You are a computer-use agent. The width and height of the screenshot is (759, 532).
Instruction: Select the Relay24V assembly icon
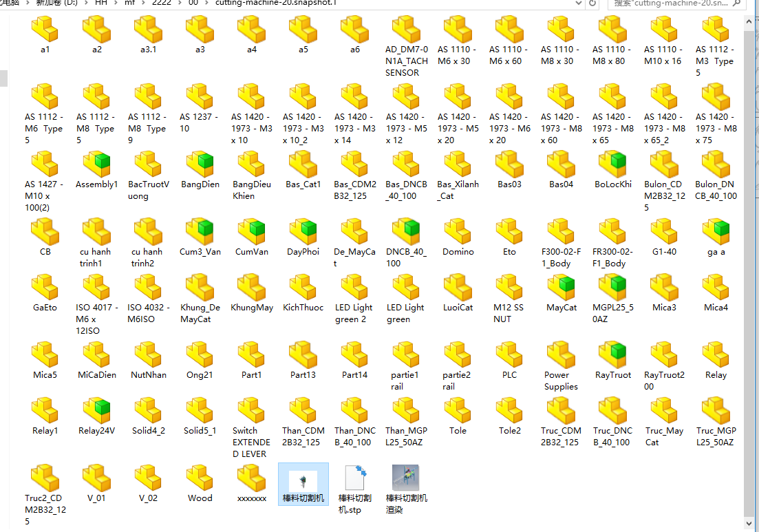pos(96,410)
